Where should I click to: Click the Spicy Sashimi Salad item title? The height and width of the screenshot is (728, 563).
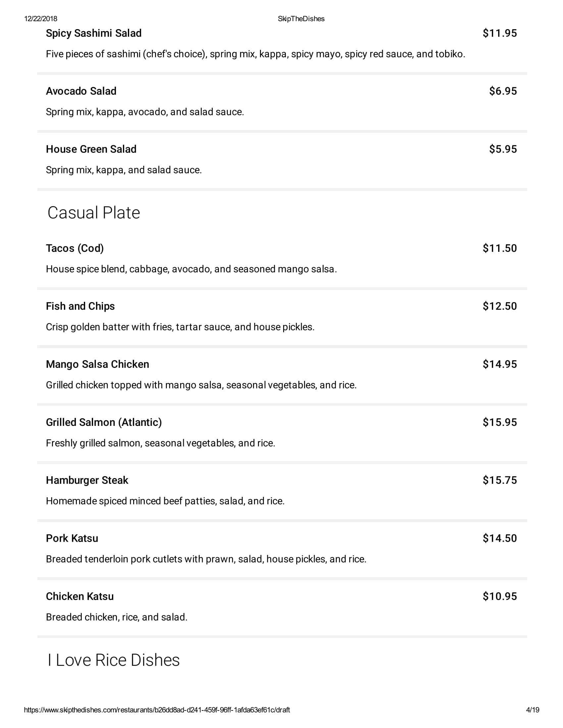pos(94,33)
